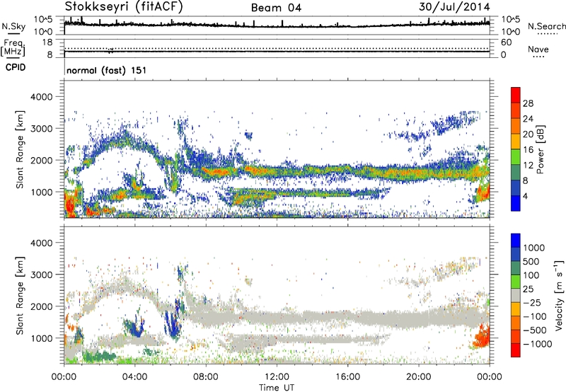Click the orange-red velocity patch near midnight end
The image size is (566, 392).
point(481,336)
